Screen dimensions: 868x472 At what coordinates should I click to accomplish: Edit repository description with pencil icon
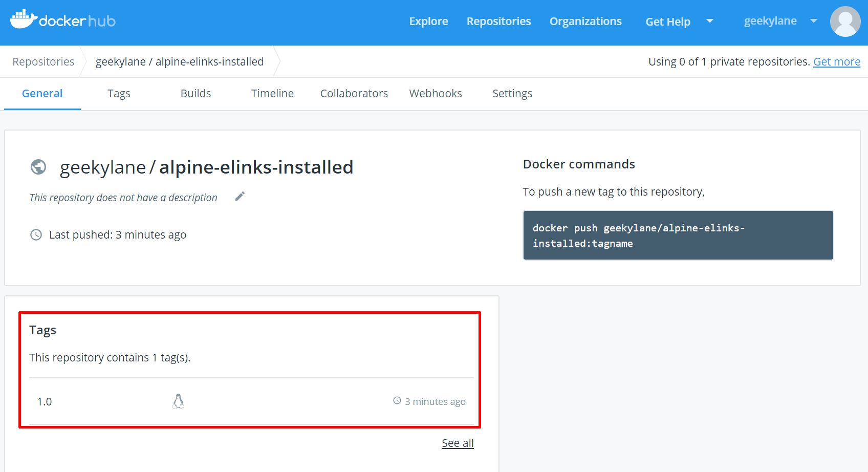pyautogui.click(x=240, y=197)
